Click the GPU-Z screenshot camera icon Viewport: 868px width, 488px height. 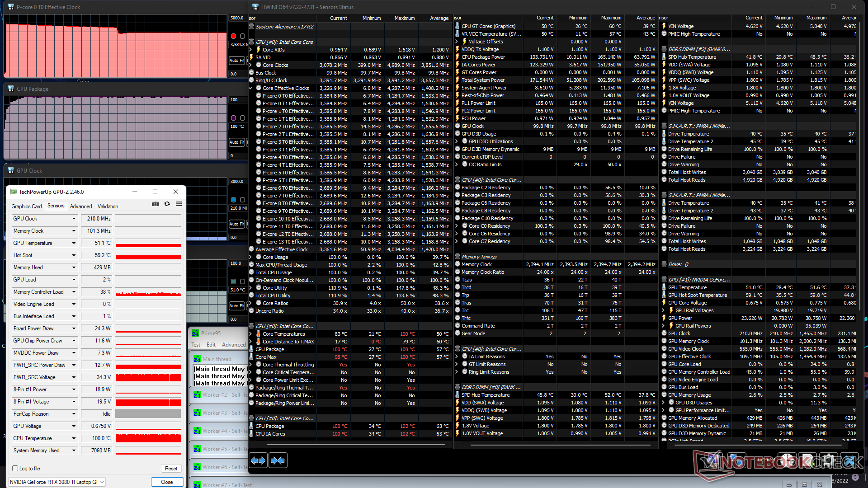(156, 204)
